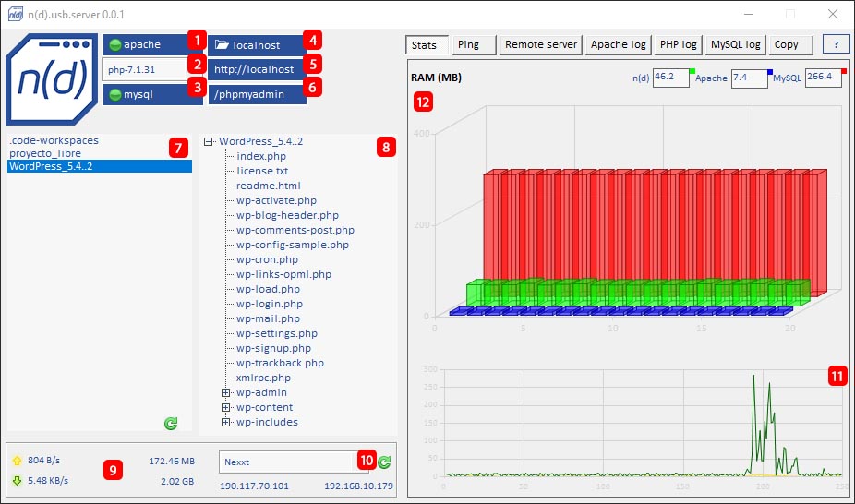The width and height of the screenshot is (855, 504).
Task: Click the apache green status indicator
Action: point(115,44)
